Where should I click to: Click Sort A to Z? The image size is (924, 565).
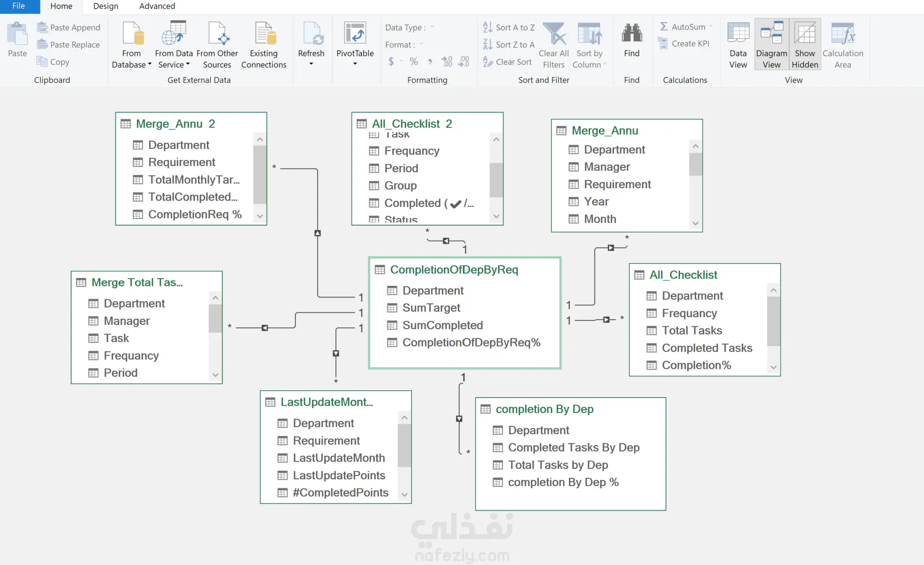(509, 27)
